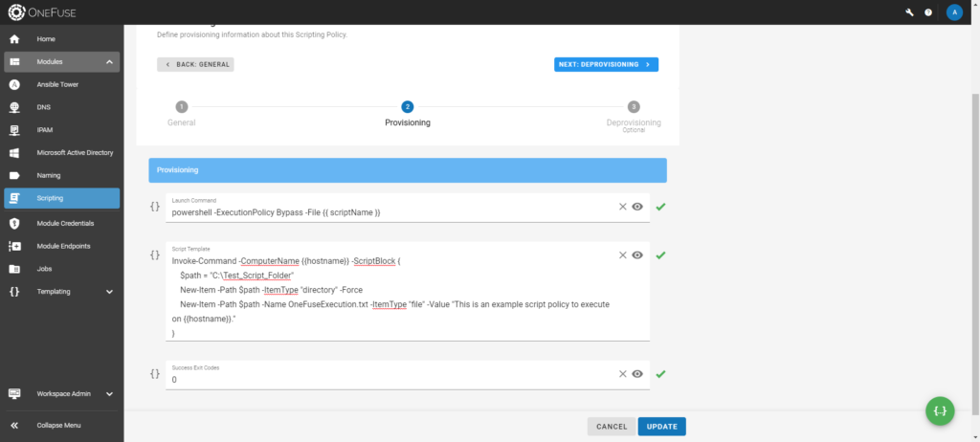Click Next: Deprovisioning button

(x=606, y=64)
